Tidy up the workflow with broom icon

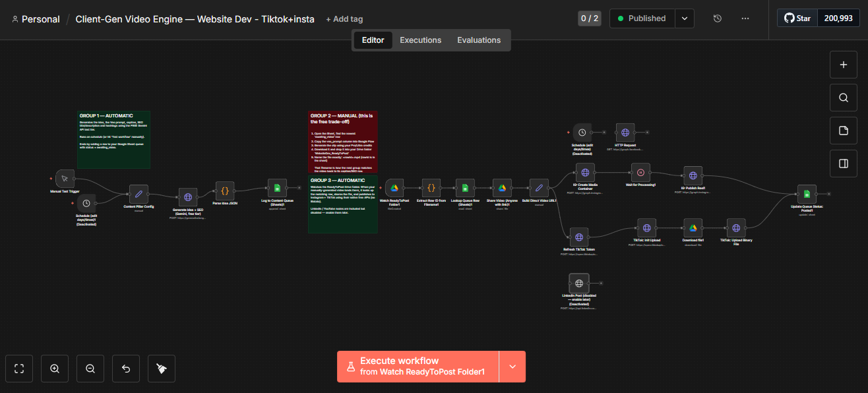[x=162, y=369]
